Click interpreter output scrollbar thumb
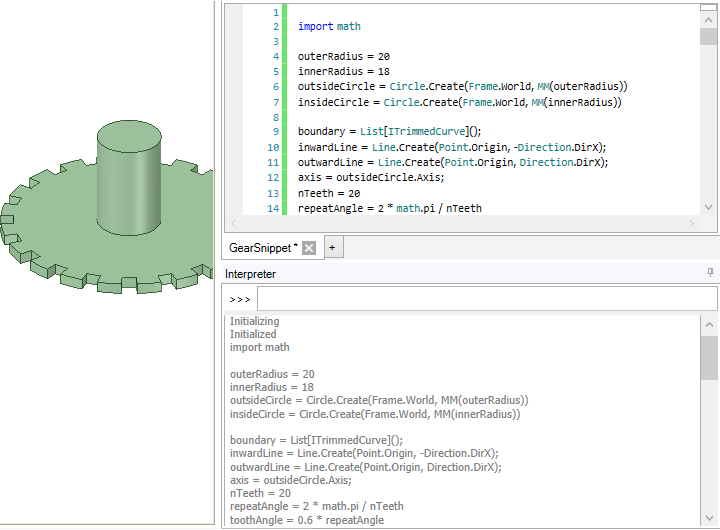The width and height of the screenshot is (720, 530). [x=709, y=358]
